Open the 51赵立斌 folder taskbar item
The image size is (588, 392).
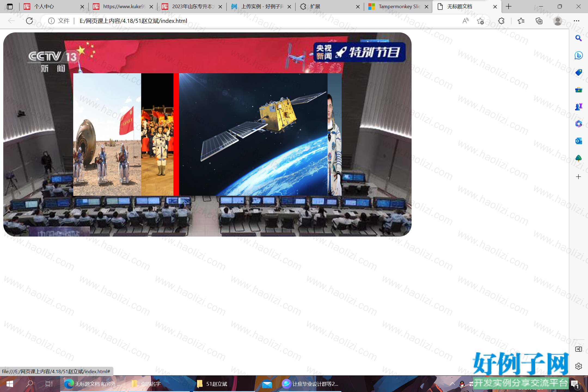coord(224,384)
